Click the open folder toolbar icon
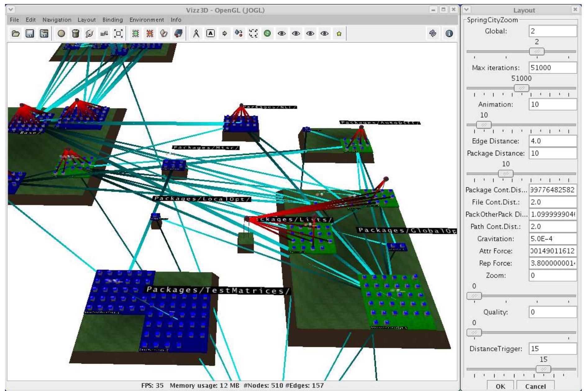 (16, 33)
